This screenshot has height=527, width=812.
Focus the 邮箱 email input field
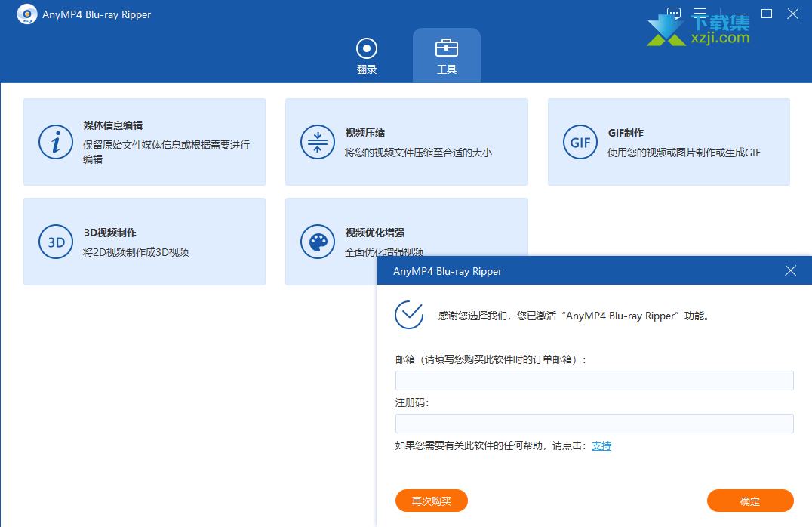click(594, 381)
